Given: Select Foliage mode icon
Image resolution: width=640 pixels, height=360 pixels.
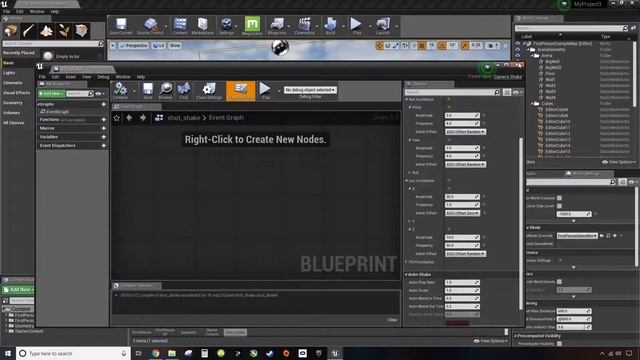Looking at the screenshot, I should [64, 31].
